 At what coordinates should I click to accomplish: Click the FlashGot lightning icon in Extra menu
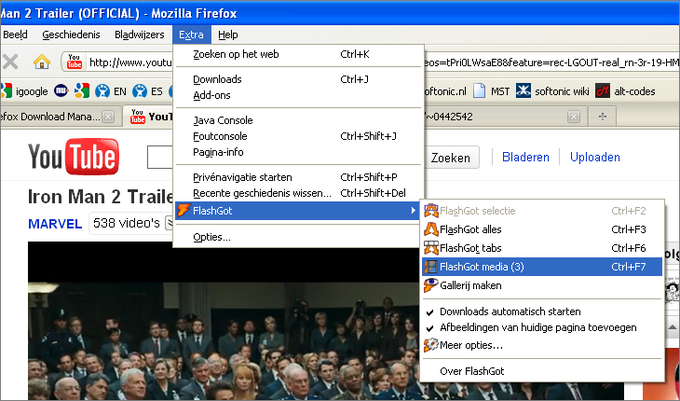183,211
